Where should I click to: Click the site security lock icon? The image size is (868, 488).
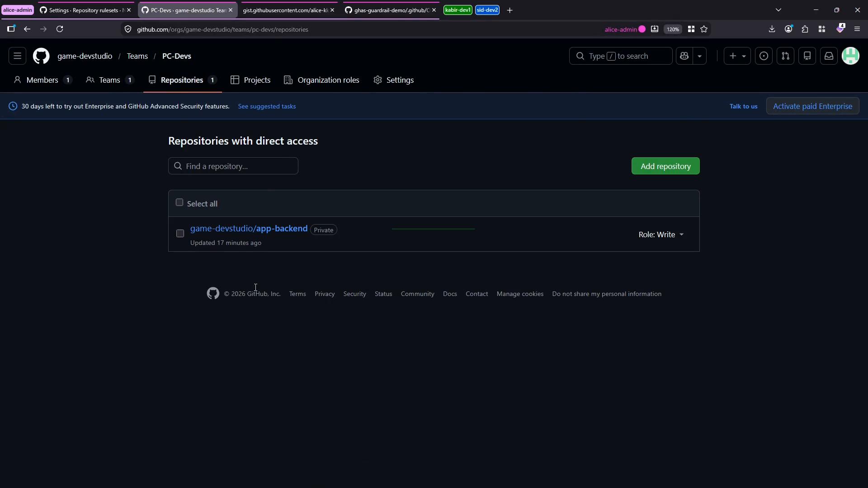point(128,29)
